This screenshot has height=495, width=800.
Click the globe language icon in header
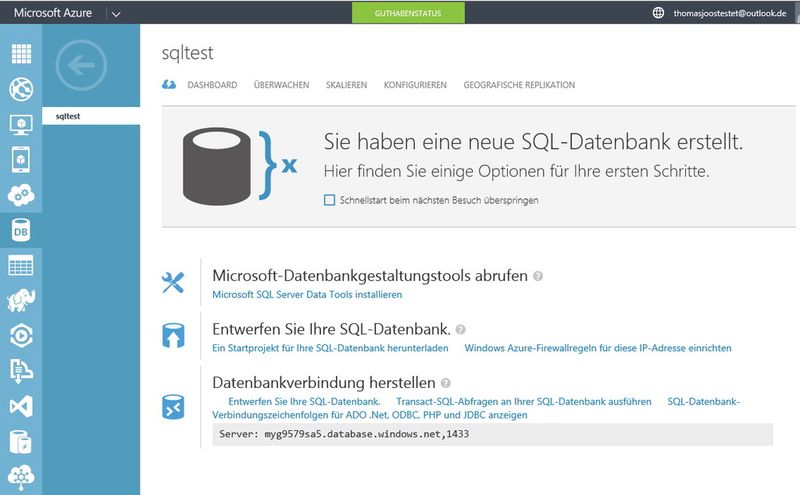[658, 13]
